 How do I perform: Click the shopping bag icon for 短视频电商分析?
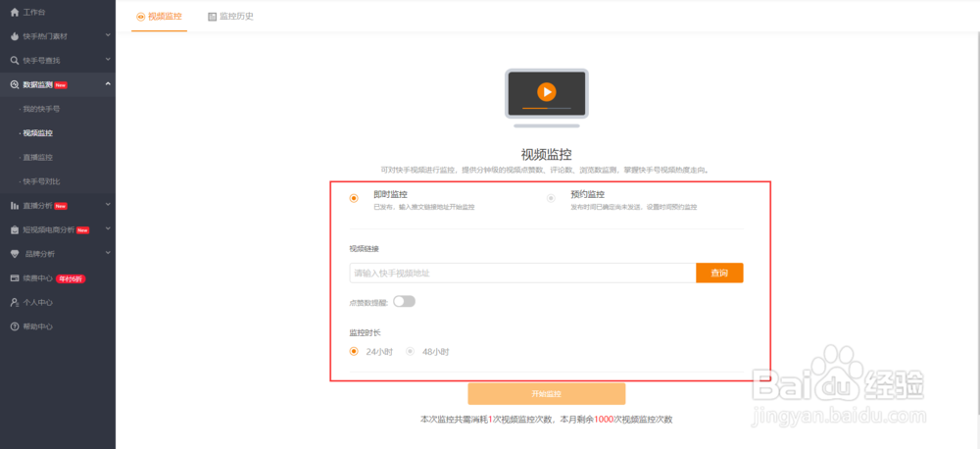15,230
